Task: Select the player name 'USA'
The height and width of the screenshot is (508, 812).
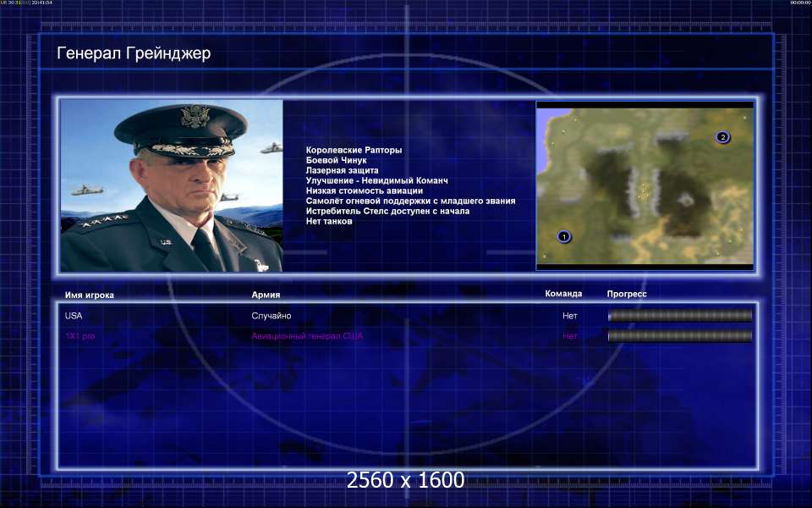Action: tap(74, 316)
